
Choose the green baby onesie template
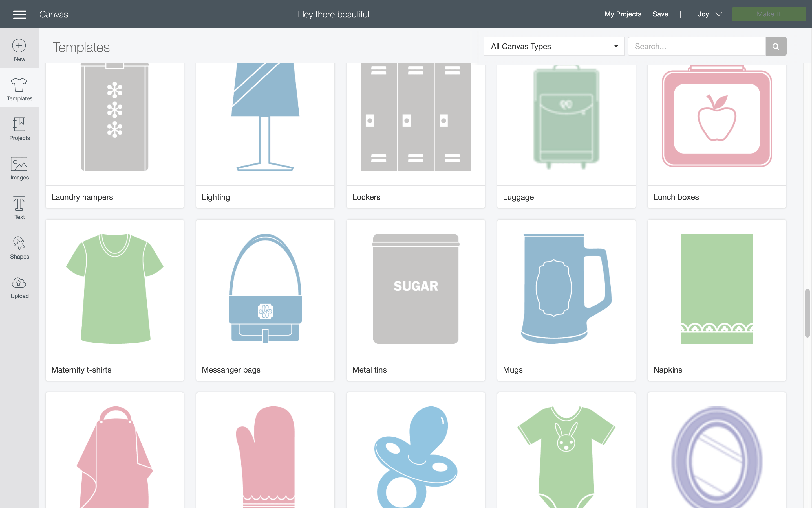tap(566, 457)
